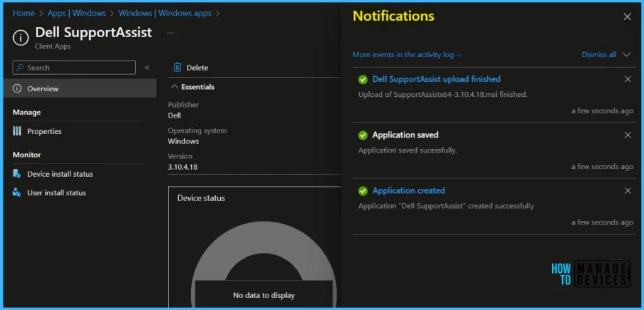Viewport: 644px width, 310px height.
Task: Dismiss the upload finished notification
Action: tap(628, 79)
